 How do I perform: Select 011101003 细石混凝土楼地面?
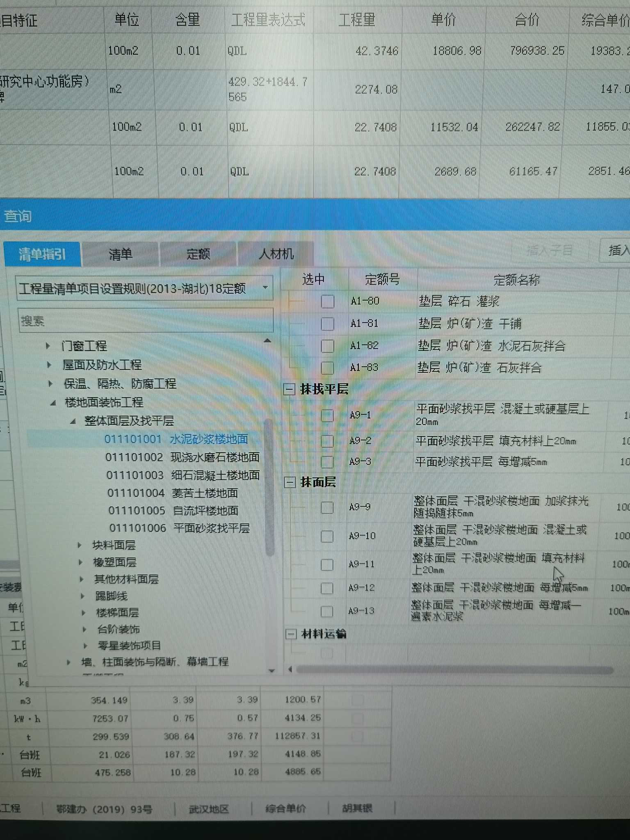183,475
